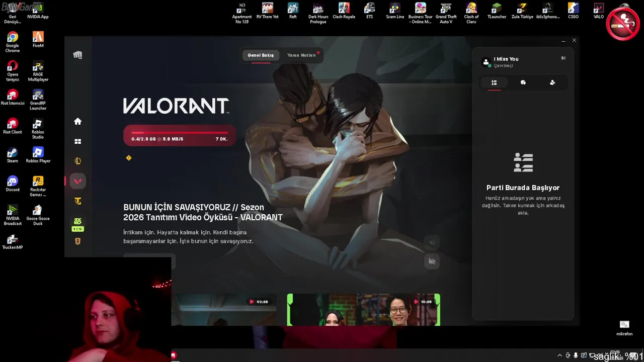Open Clash of Clans desktop shortcut

[471, 14]
